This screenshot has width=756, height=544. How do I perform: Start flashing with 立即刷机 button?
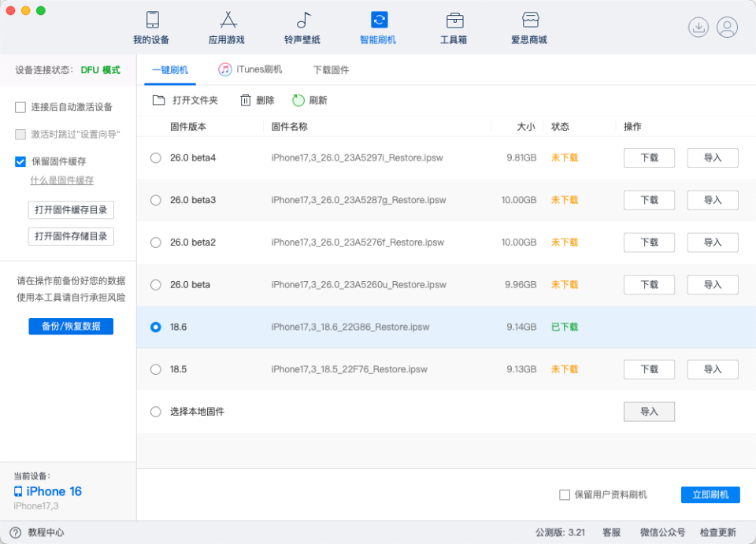(x=710, y=495)
